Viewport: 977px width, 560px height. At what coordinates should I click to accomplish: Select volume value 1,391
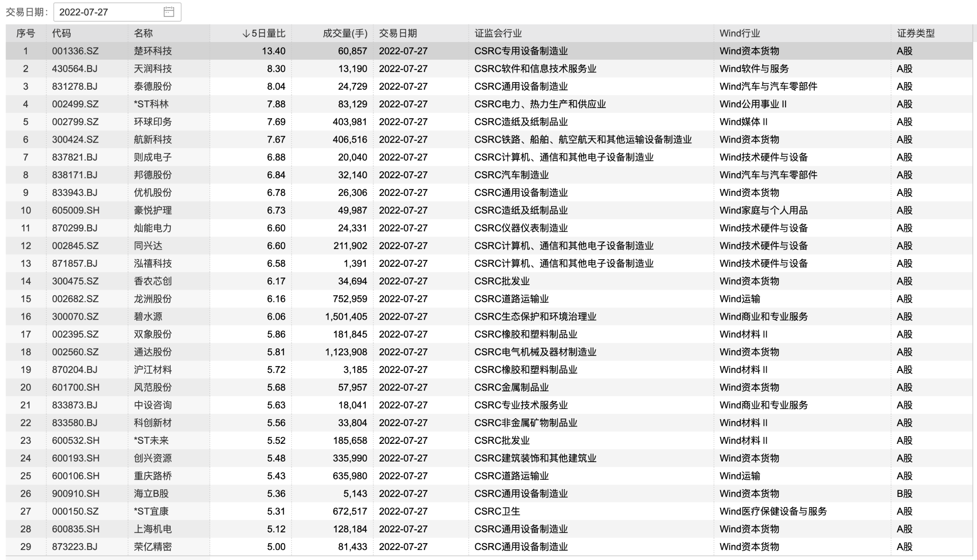point(355,263)
